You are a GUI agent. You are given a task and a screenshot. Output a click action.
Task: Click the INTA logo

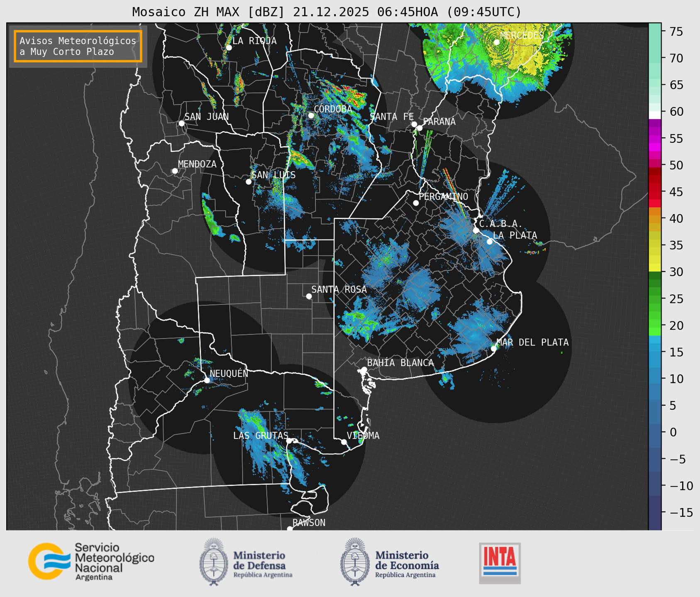500,563
